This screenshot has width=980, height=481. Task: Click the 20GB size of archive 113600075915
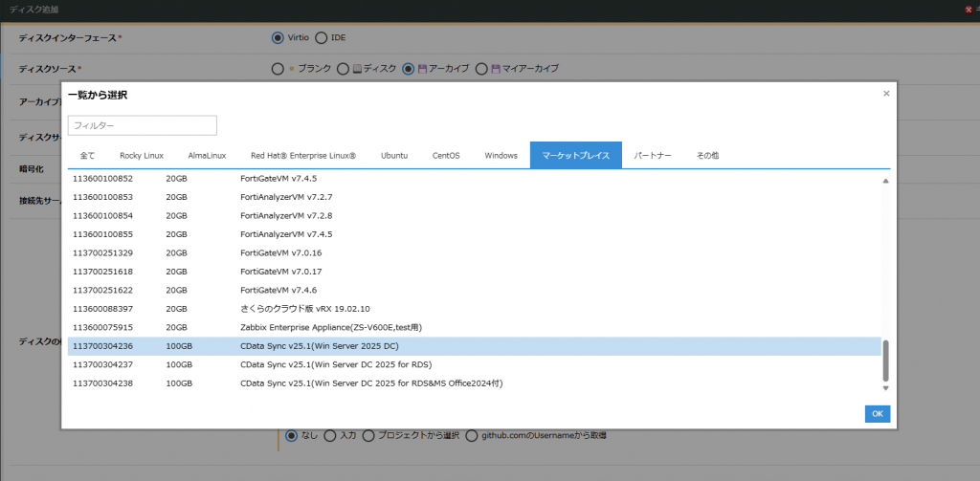177,327
